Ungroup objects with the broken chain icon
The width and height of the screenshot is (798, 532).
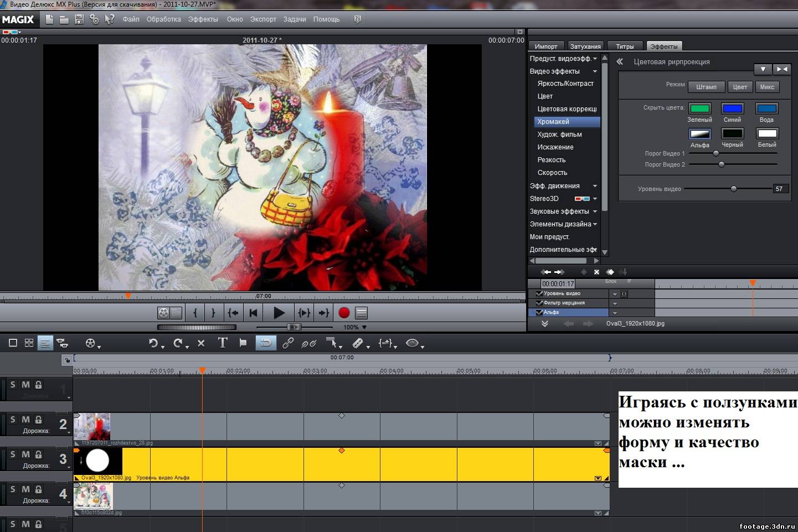(x=308, y=343)
